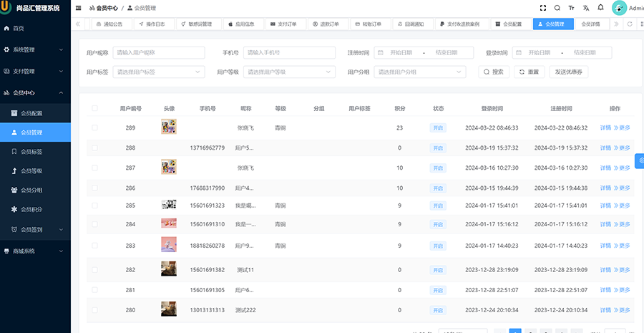
Task: Check the row checkbox for user 289
Action: coord(95,128)
